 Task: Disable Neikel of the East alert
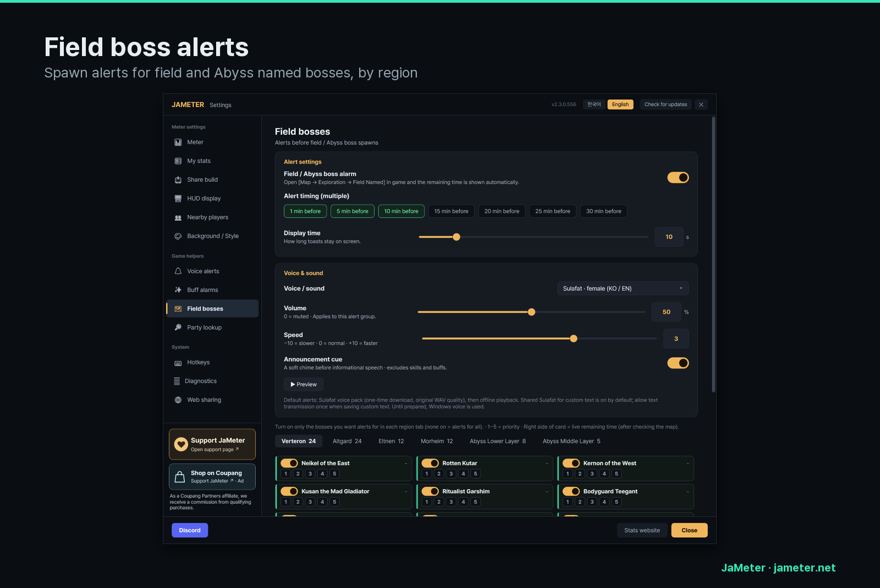pos(289,463)
